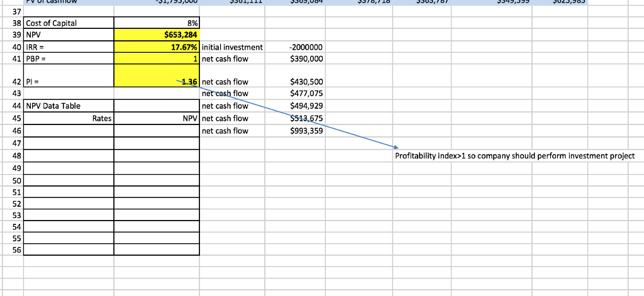Image resolution: width=644 pixels, height=296 pixels.
Task: Select row header 50
Action: [14, 180]
